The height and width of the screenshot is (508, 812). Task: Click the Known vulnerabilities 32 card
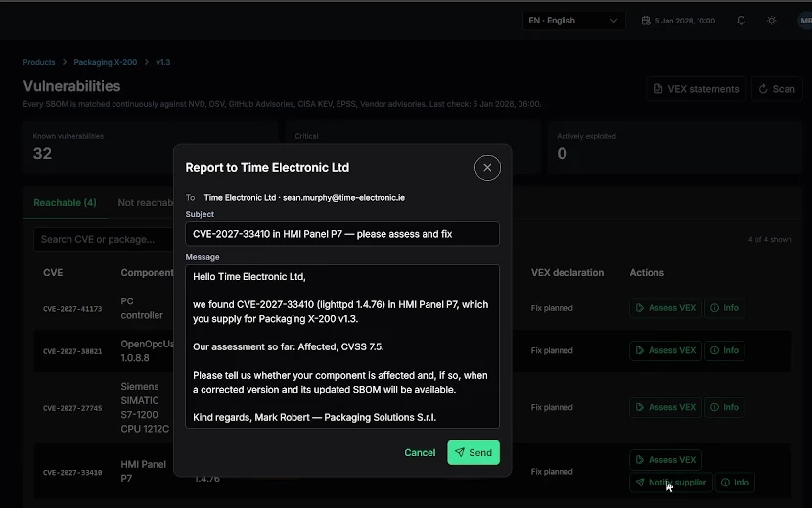click(151, 147)
